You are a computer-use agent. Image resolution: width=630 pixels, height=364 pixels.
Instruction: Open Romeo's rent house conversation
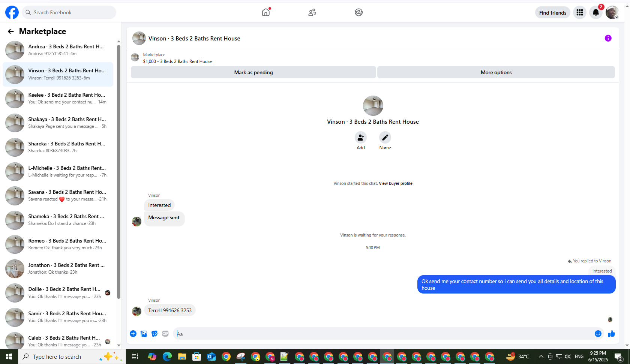pos(58,244)
